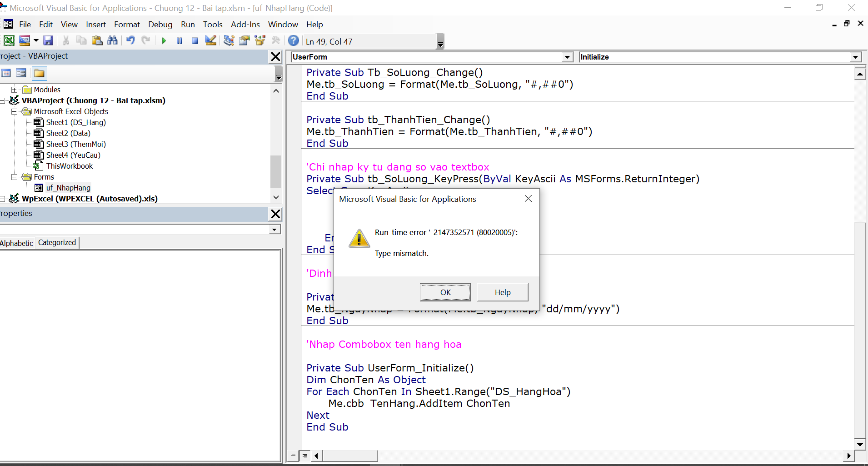868x466 pixels.
Task: Click the 'Me.cbb_TenHang.AddItem ChonTen' code line
Action: 419,404
